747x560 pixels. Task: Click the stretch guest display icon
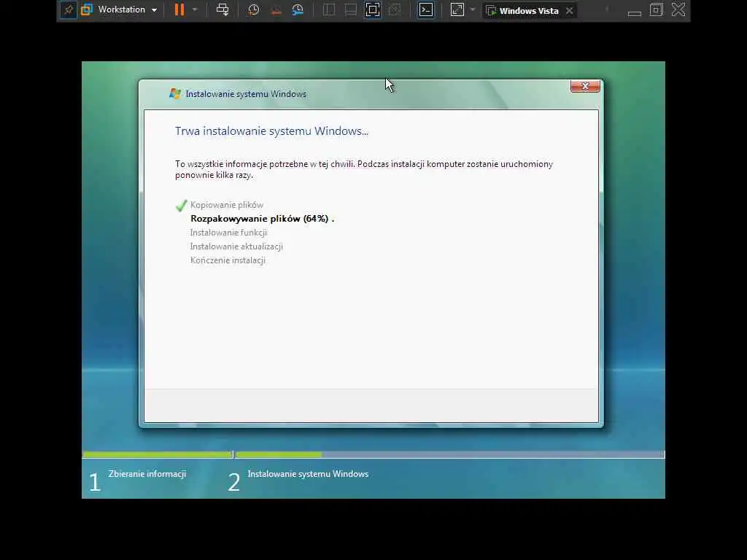(x=457, y=9)
